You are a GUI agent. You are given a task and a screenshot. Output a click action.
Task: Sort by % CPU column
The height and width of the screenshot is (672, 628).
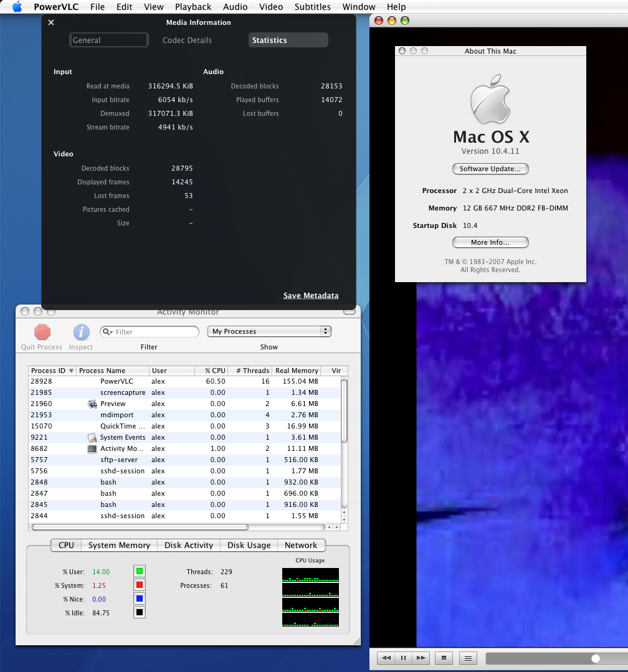[211, 371]
